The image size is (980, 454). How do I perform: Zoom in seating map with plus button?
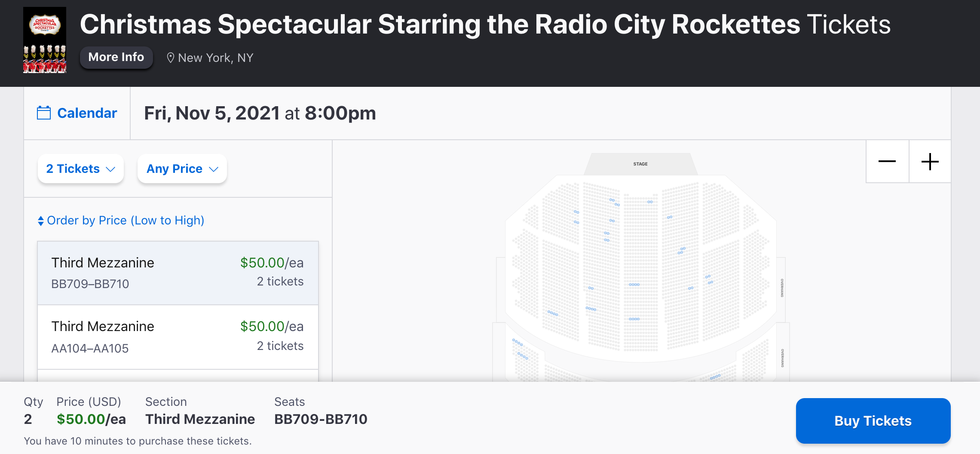pyautogui.click(x=930, y=162)
